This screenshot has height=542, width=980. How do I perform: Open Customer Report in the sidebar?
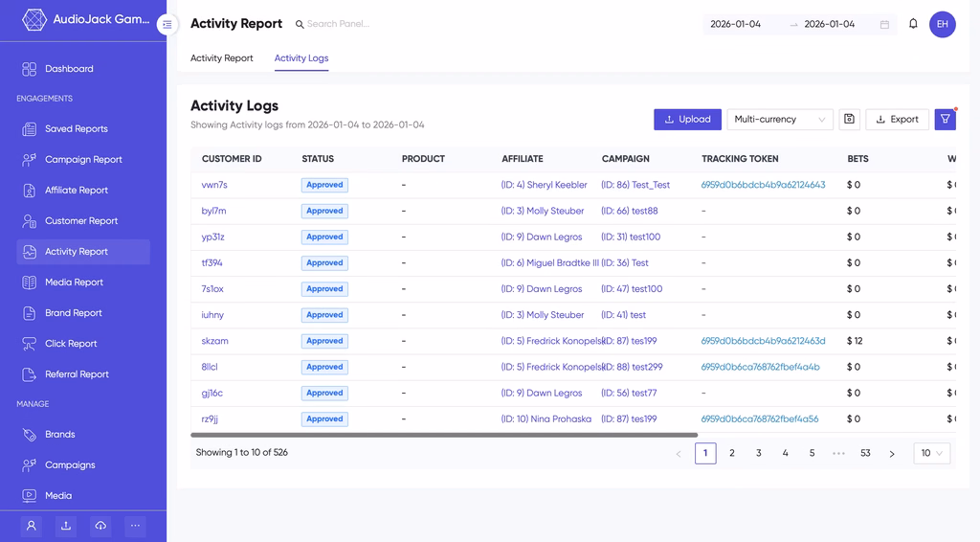pyautogui.click(x=83, y=220)
